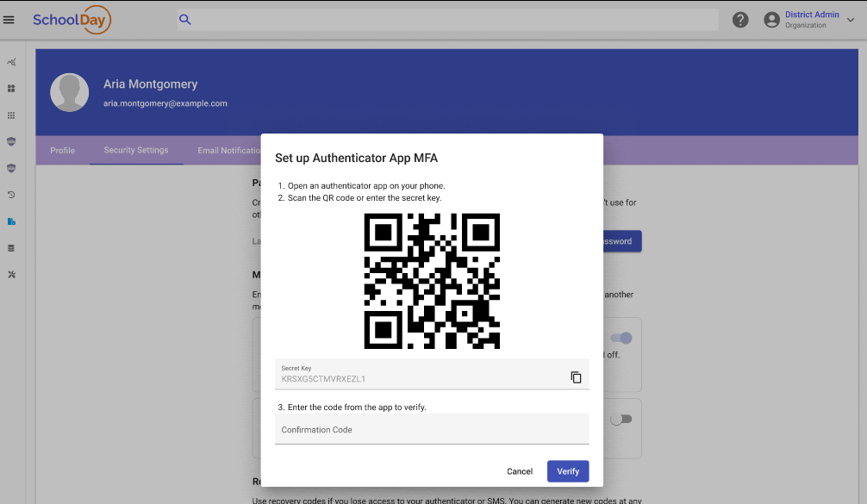The image size is (867, 504).
Task: Click the Verify button
Action: 568,471
